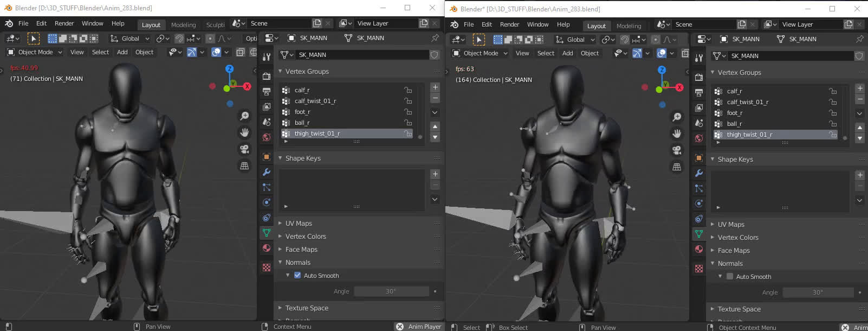Screen dimensions: 868x331
Task: Click the Blender logo menu in left window
Action: click(x=9, y=23)
